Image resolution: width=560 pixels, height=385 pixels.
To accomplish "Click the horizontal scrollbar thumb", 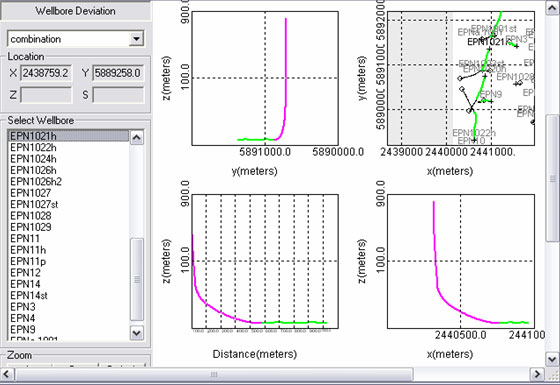I will 214,374.
